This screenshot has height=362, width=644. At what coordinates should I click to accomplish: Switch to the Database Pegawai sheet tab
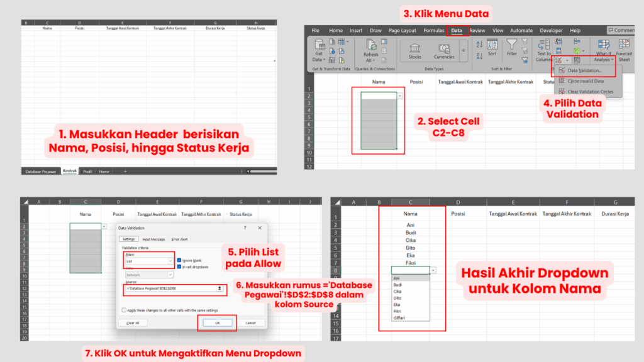click(x=41, y=170)
